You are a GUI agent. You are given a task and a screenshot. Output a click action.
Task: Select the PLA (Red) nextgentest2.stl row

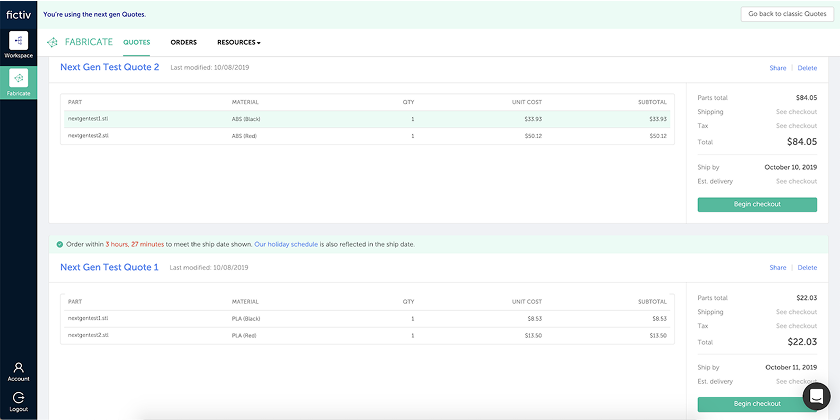pos(367,335)
